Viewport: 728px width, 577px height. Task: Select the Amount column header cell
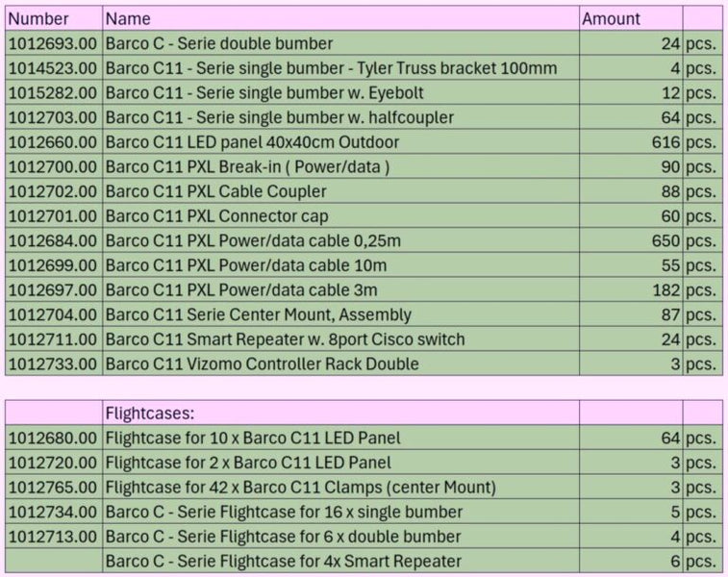631,18
